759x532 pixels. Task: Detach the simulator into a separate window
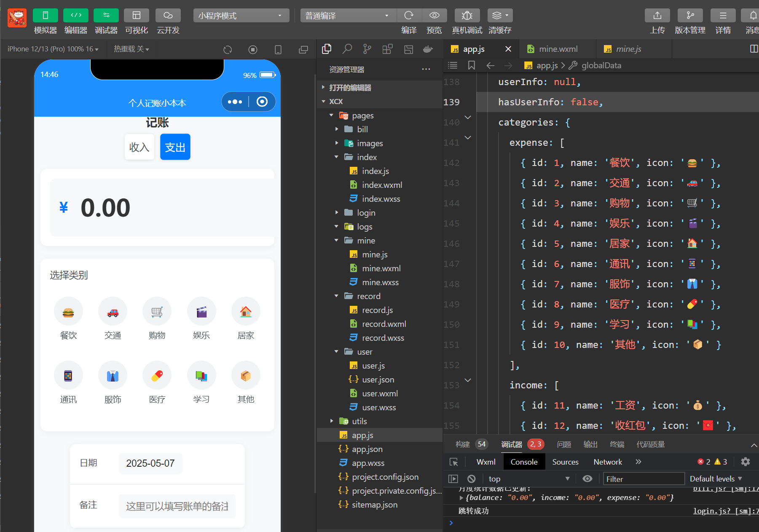point(303,50)
